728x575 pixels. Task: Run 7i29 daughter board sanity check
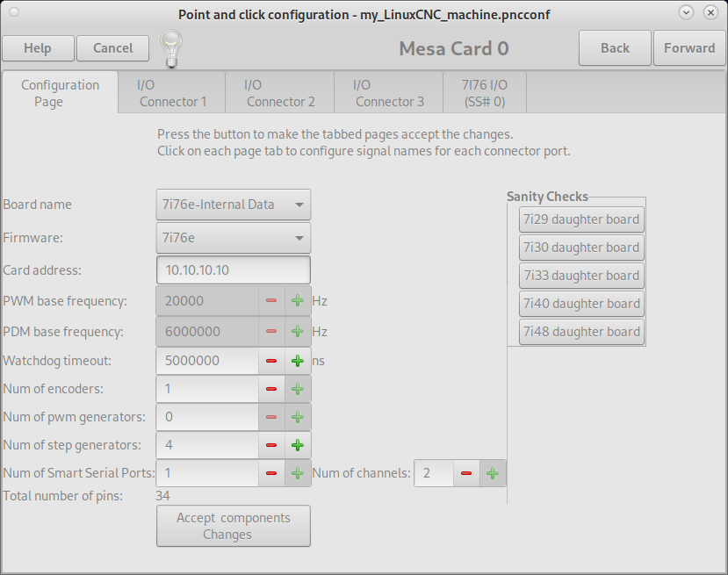click(x=581, y=219)
